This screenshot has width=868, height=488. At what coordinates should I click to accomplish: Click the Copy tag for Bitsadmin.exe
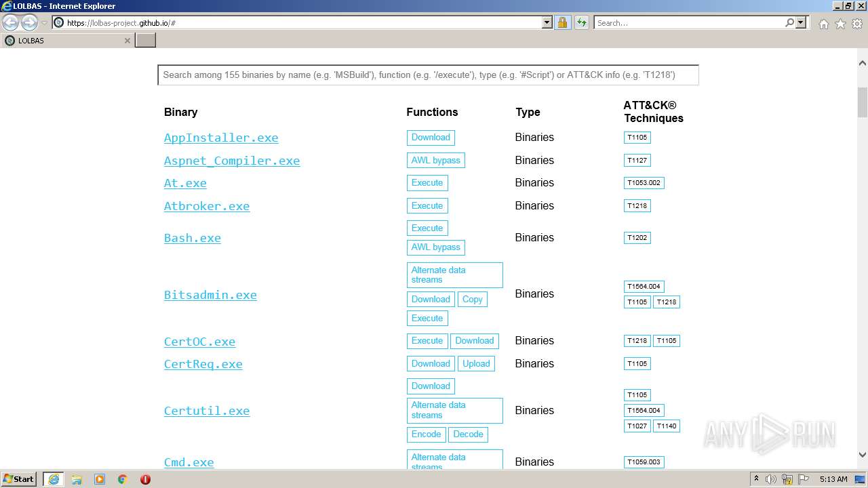(473, 300)
